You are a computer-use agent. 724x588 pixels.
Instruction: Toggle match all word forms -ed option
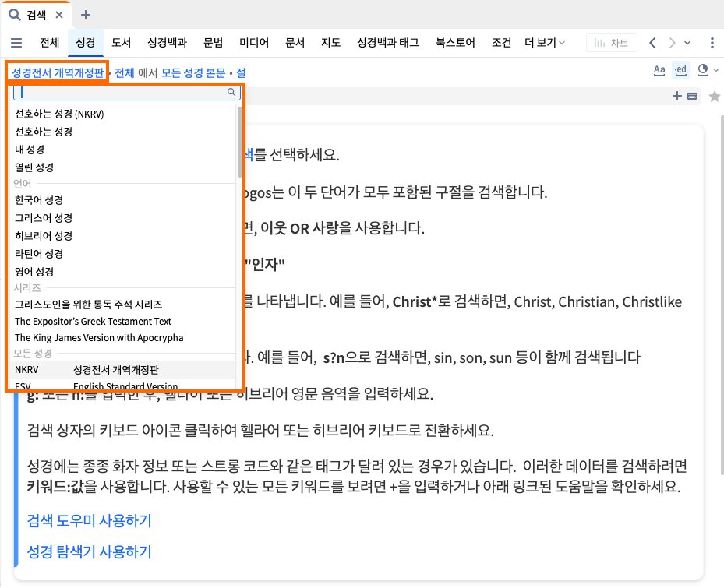(680, 70)
